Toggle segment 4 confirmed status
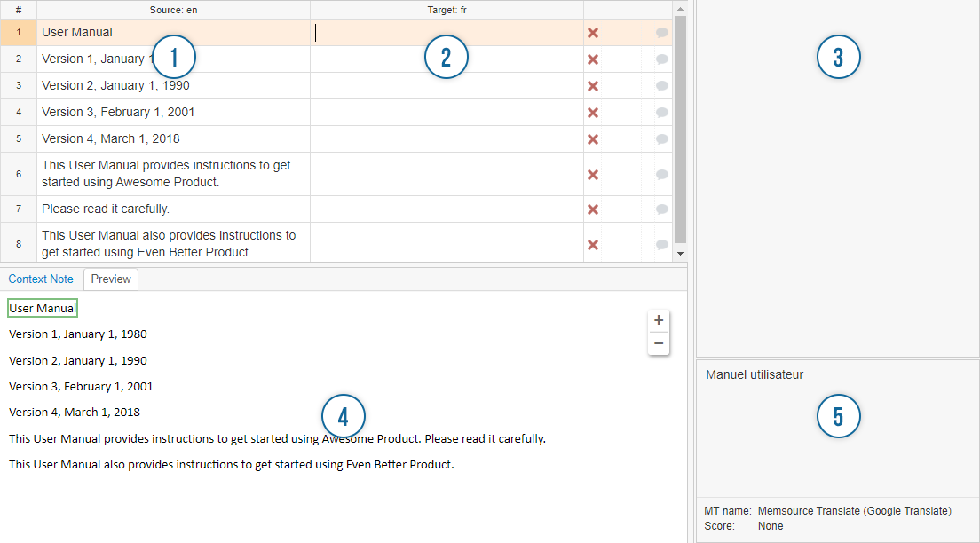Viewport: 980px width, 543px height. [592, 112]
